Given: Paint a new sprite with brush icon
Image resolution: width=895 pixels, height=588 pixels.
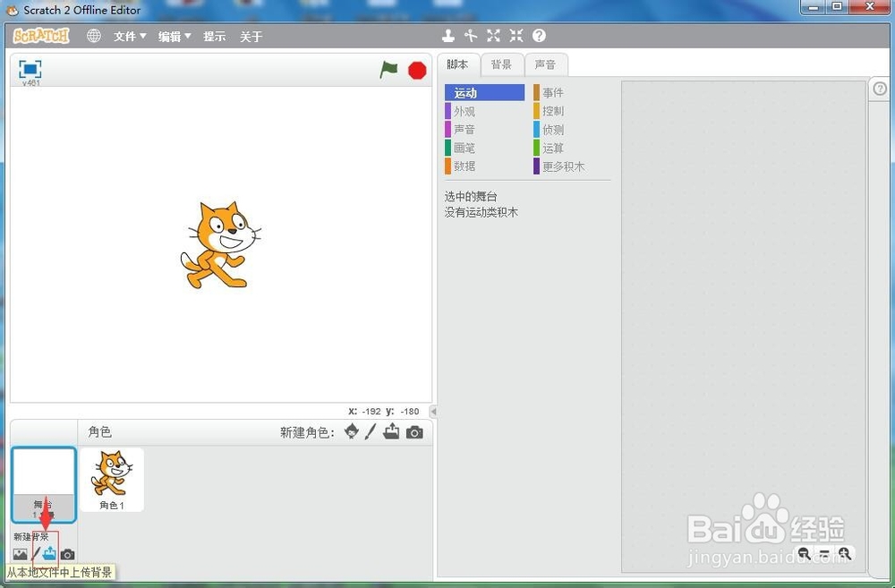Looking at the screenshot, I should point(371,432).
